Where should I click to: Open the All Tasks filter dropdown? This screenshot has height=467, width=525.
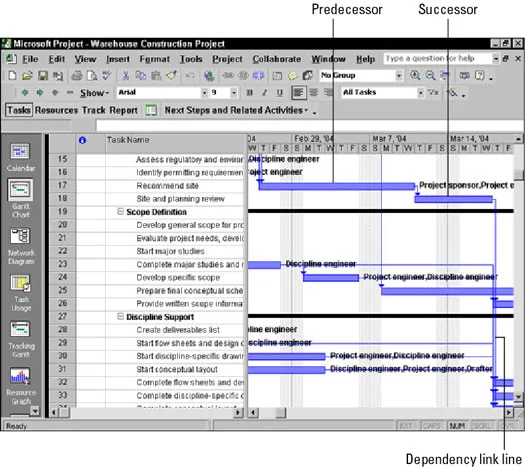(421, 93)
